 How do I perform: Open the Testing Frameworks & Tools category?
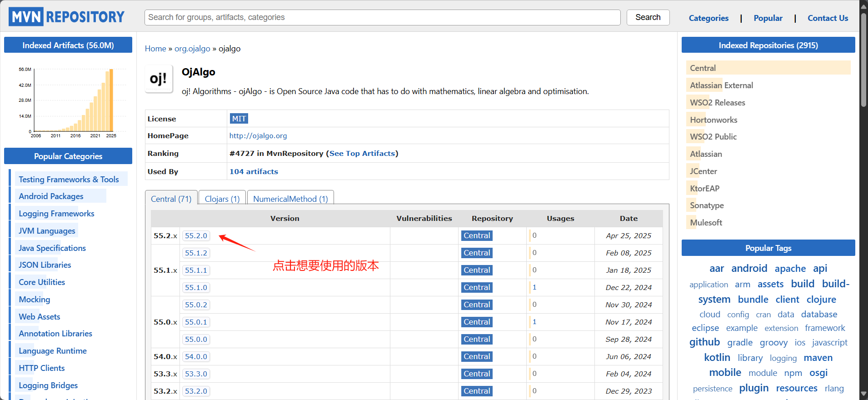(69, 180)
